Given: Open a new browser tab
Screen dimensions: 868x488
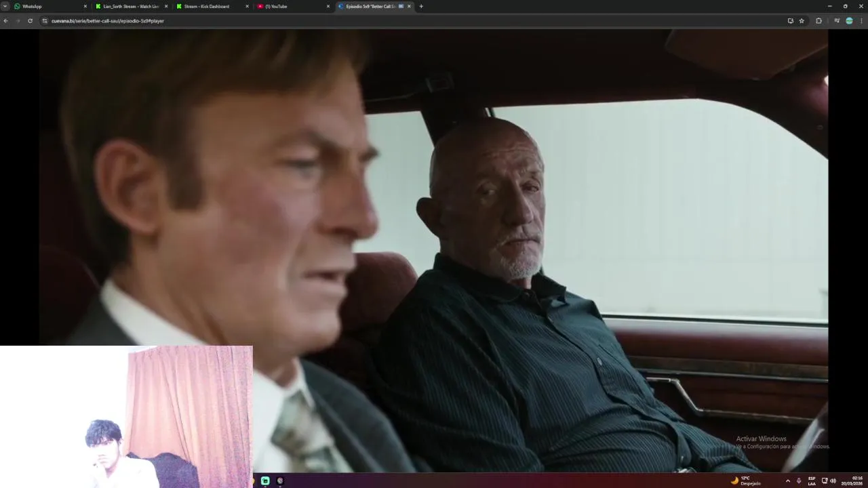Looking at the screenshot, I should point(421,6).
